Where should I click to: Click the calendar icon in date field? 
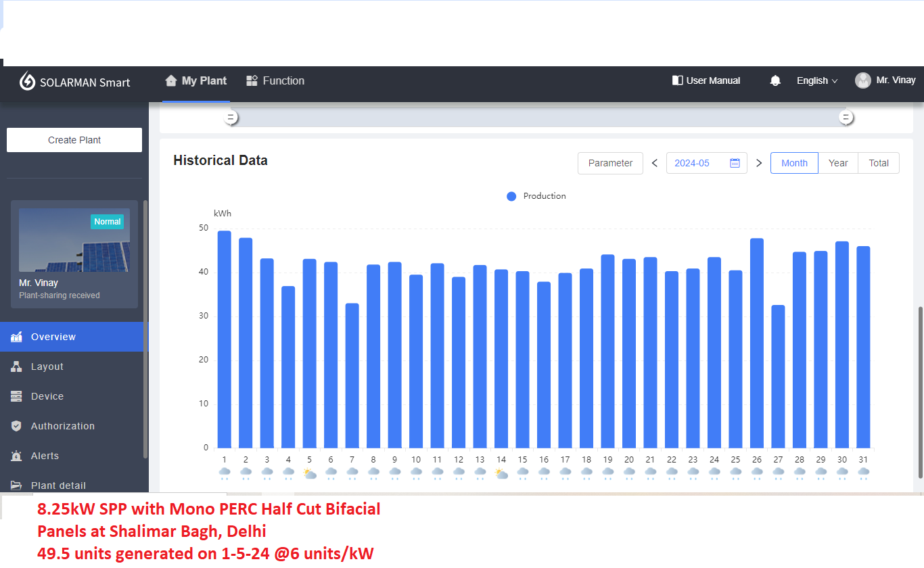735,163
